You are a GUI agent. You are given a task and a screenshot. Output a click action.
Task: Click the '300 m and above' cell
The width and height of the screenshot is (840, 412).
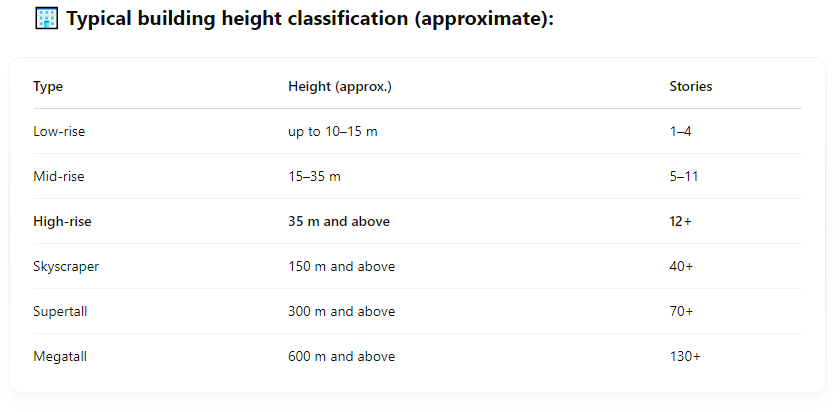click(341, 311)
